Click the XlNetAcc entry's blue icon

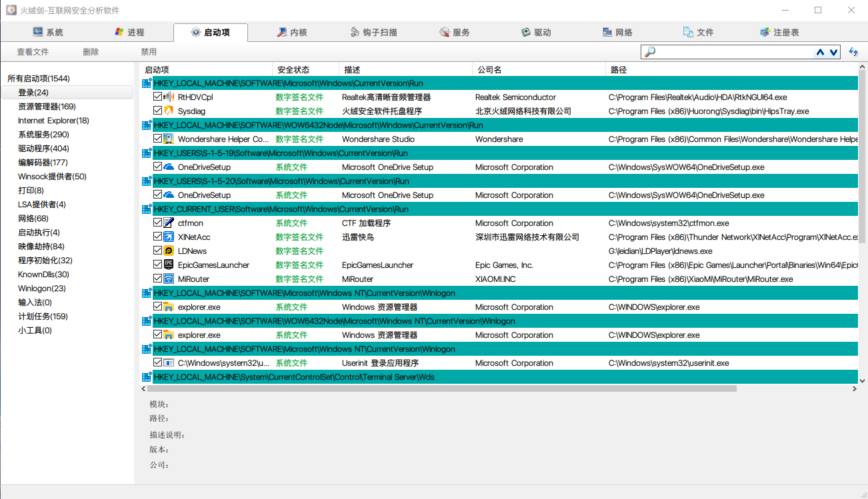tap(169, 237)
